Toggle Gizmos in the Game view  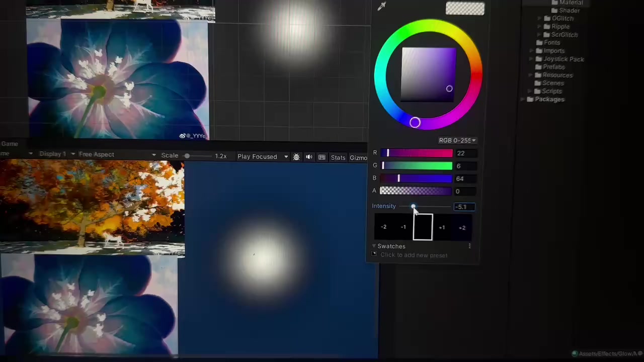click(x=358, y=158)
